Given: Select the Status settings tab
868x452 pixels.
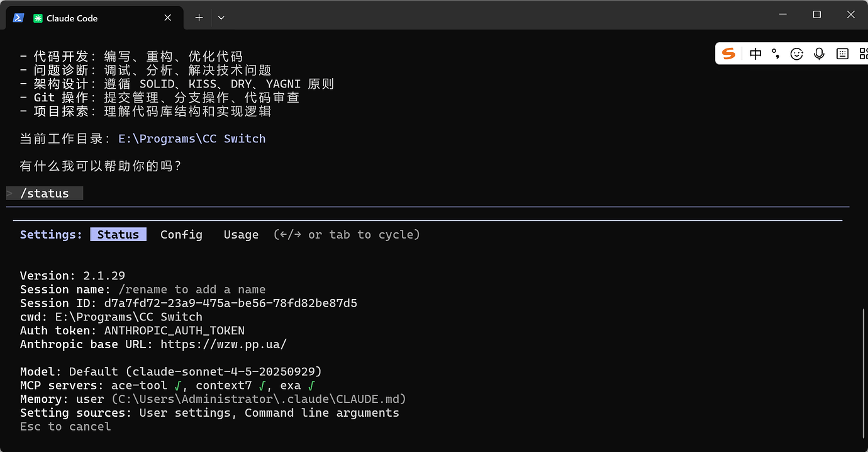Looking at the screenshot, I should 118,234.
